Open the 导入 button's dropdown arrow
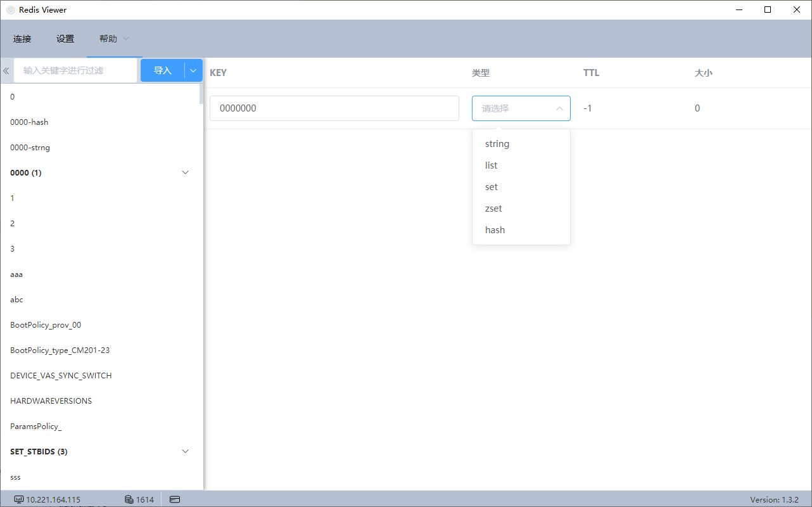Screen dimensions: 812x507 (193, 70)
